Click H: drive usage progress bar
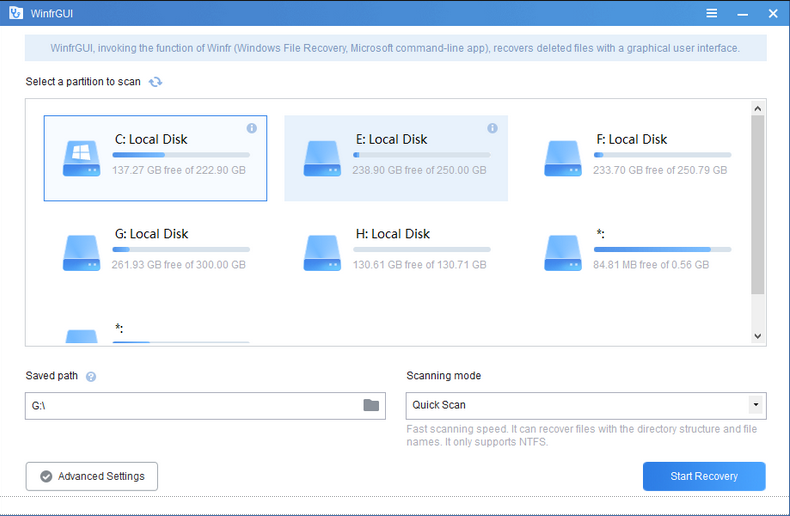Screen dimensions: 790x516 click(422, 249)
